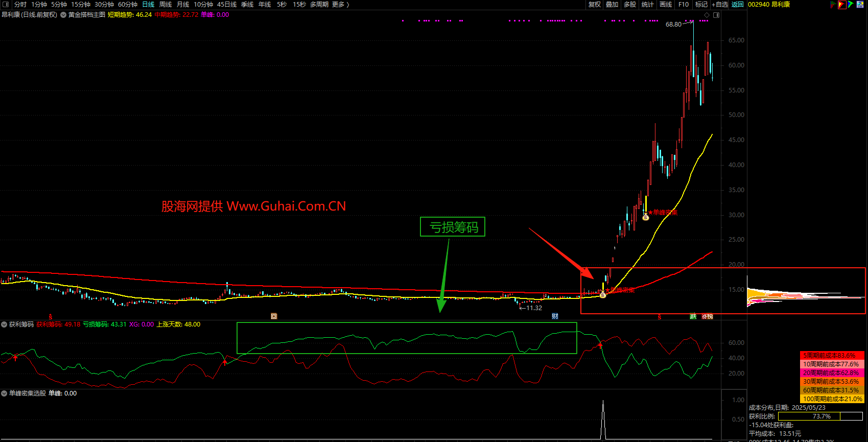Activate the 画线 drawing tool button
868x442 pixels.
(666, 4)
